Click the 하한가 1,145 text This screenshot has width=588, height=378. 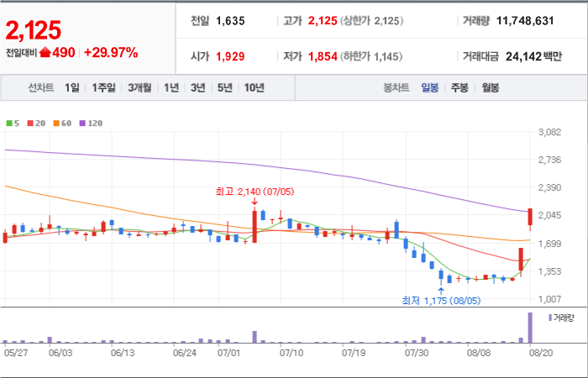pos(371,56)
